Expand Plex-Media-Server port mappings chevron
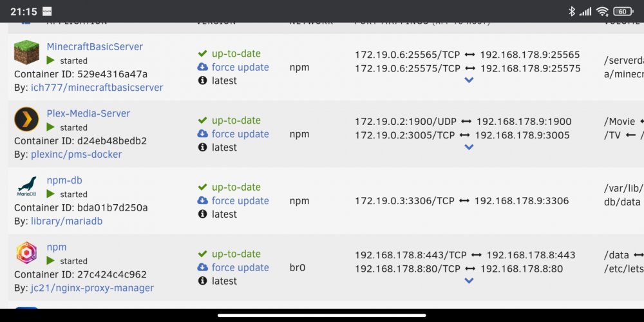Viewport: 644px width, 322px height. (x=469, y=147)
